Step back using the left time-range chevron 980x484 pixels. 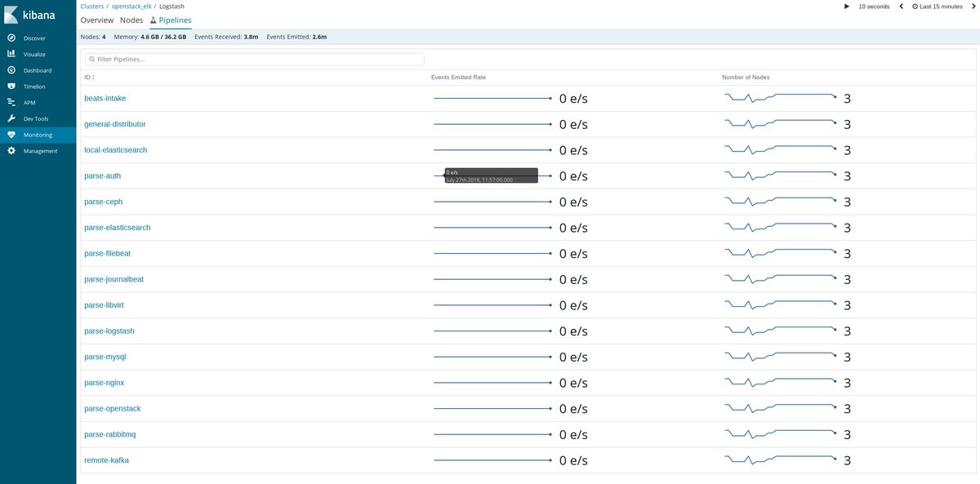[901, 6]
